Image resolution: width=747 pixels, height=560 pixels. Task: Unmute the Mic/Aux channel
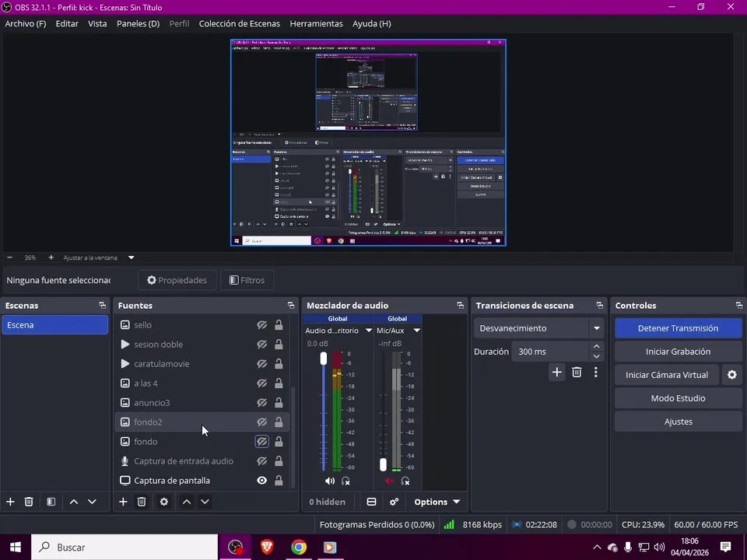click(x=389, y=481)
